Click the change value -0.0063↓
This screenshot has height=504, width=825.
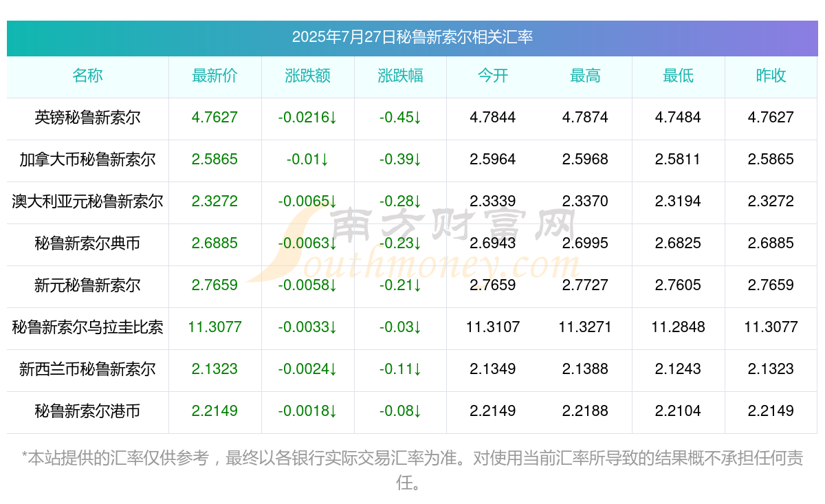307,243
